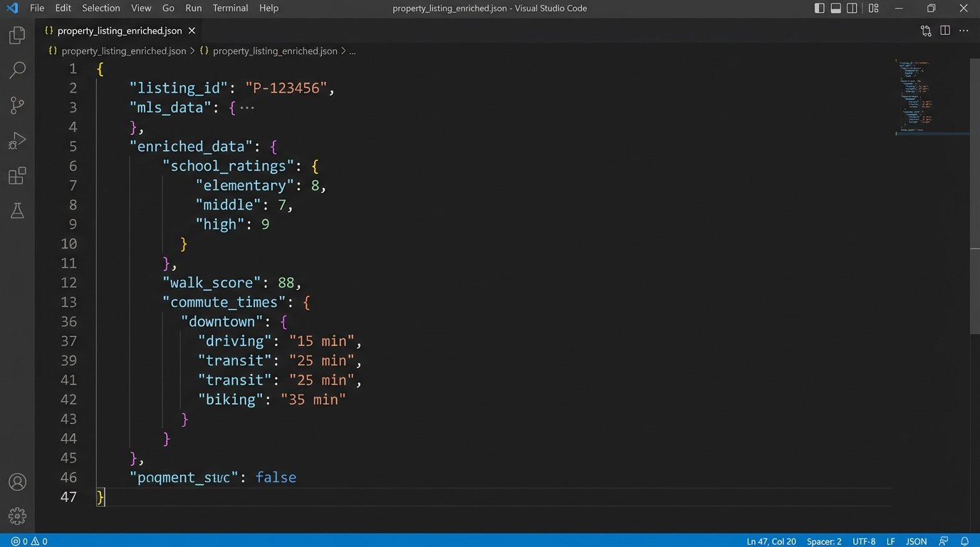This screenshot has width=980, height=547.
Task: Open the Source Control view
Action: point(17,105)
